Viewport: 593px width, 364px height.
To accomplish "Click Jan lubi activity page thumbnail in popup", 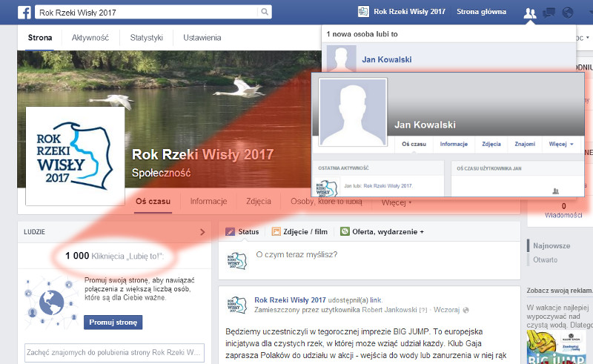I will click(326, 188).
